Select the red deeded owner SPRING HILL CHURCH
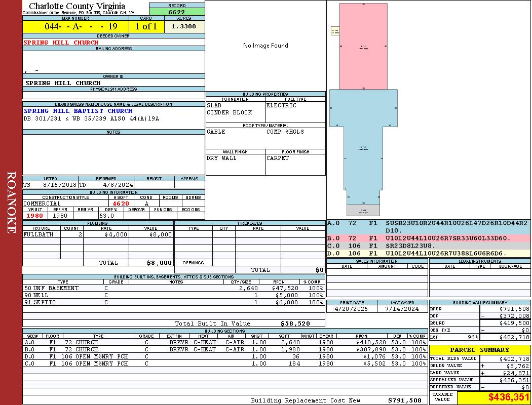The height and width of the screenshot is (405, 532). (61, 43)
